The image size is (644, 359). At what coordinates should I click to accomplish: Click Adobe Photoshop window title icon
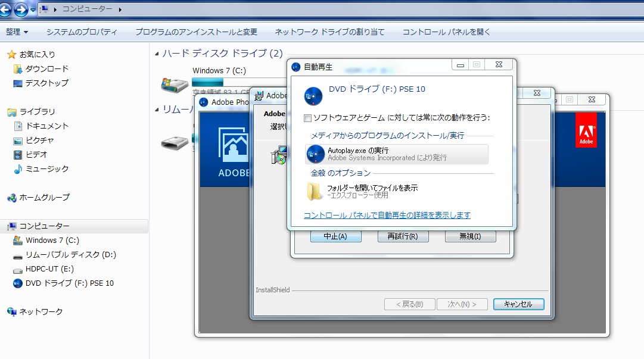pyautogui.click(x=204, y=102)
